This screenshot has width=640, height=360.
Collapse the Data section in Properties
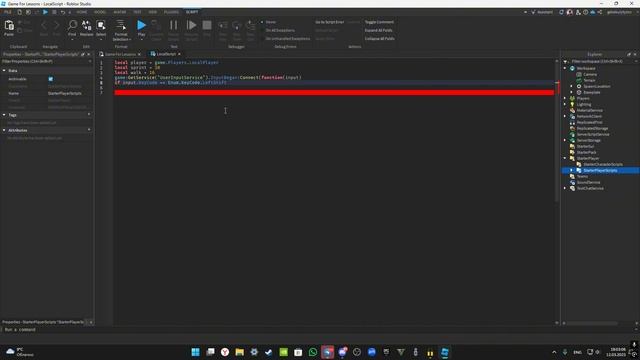[x=4, y=71]
